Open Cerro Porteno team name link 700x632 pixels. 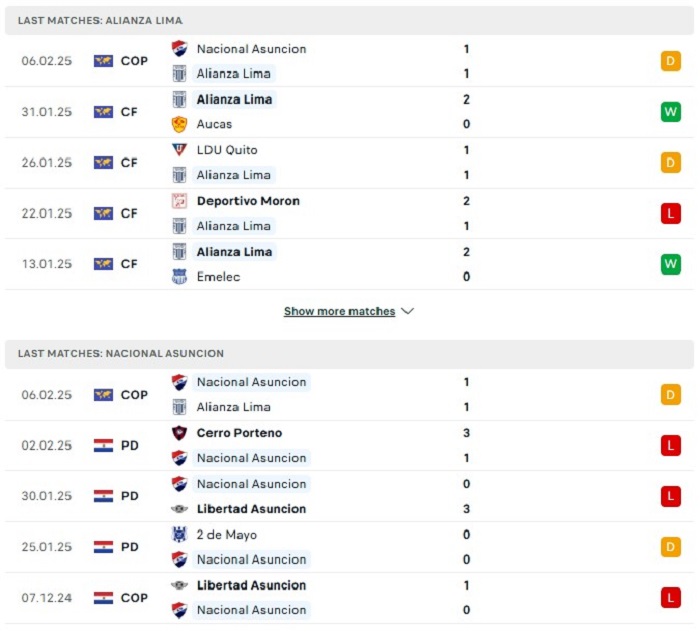click(x=239, y=433)
